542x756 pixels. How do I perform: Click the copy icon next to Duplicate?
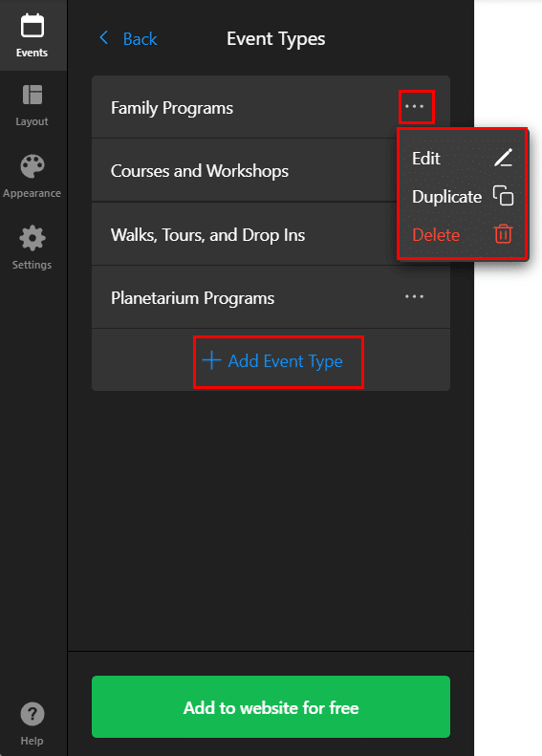click(x=503, y=196)
